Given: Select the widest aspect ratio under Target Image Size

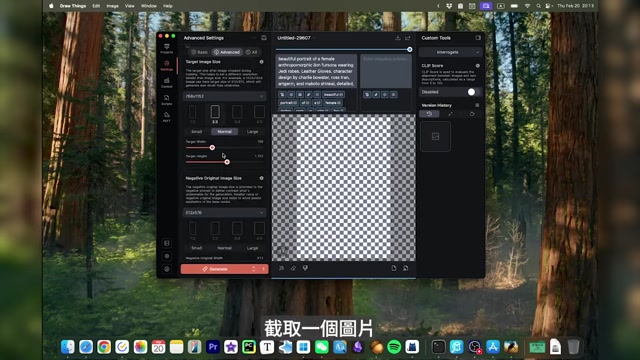Looking at the screenshot, I should click(259, 114).
